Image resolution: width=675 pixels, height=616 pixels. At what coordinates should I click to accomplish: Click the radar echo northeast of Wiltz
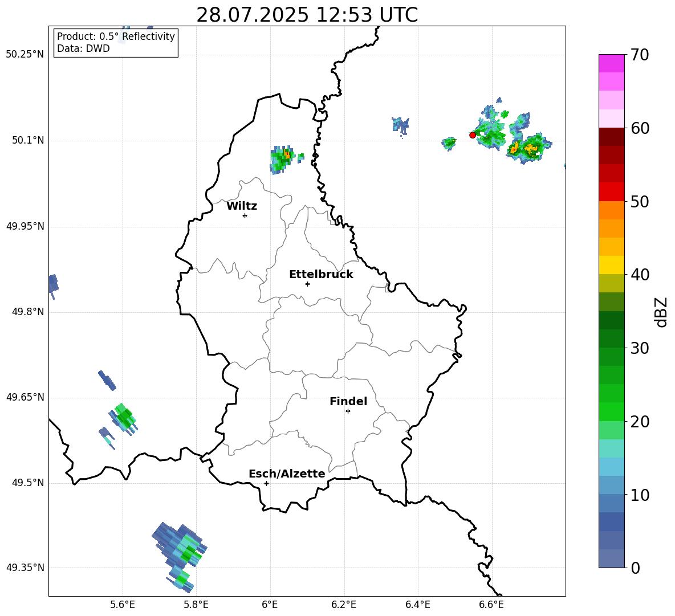[x=283, y=159]
